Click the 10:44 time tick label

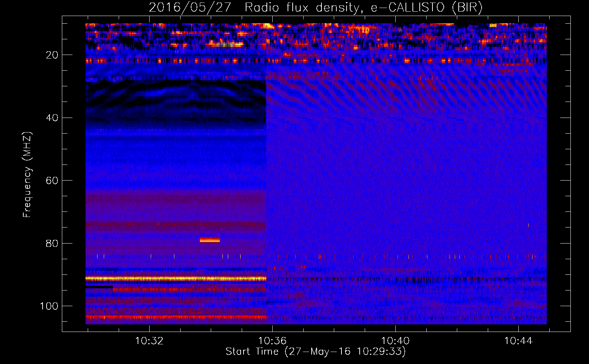[x=518, y=341]
